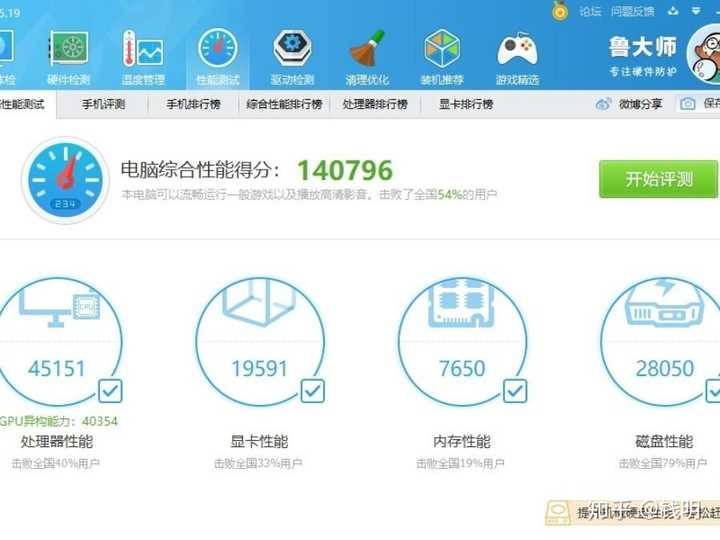Click the 问题反馈 feedback link
Viewport: 720px width, 540px height.
tap(632, 11)
